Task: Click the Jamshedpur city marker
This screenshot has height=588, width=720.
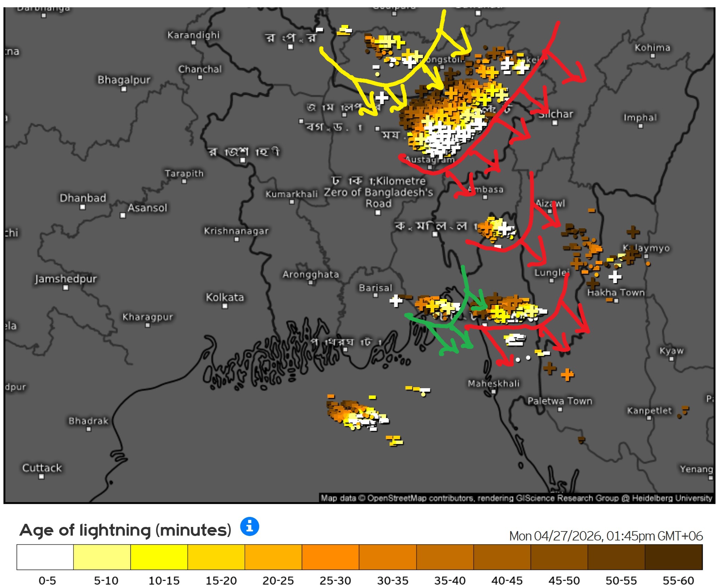Action: (66, 288)
